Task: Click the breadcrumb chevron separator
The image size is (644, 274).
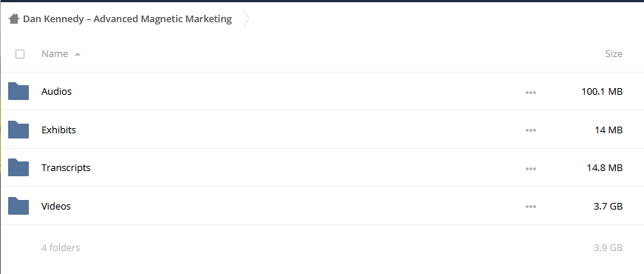Action: click(246, 19)
